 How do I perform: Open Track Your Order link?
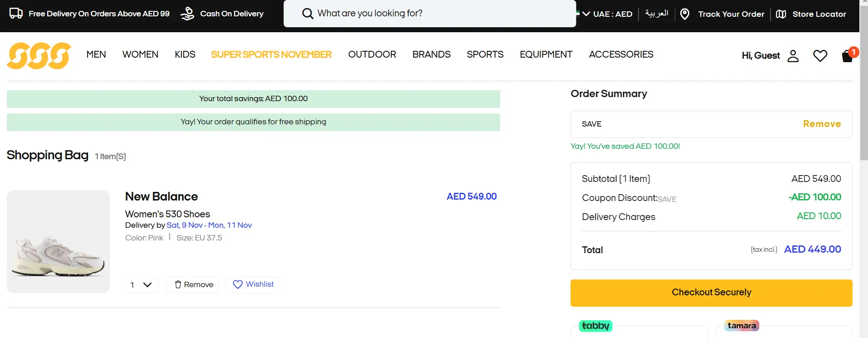(731, 14)
